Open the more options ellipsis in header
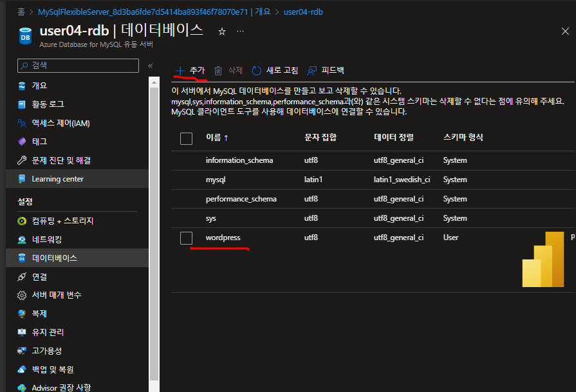This screenshot has height=392, width=576. pos(240,32)
